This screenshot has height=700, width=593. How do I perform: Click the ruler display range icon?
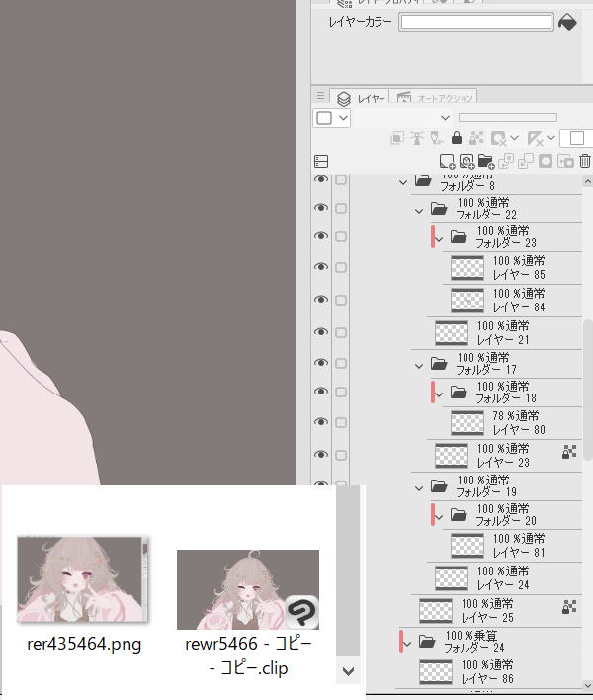[x=534, y=138]
